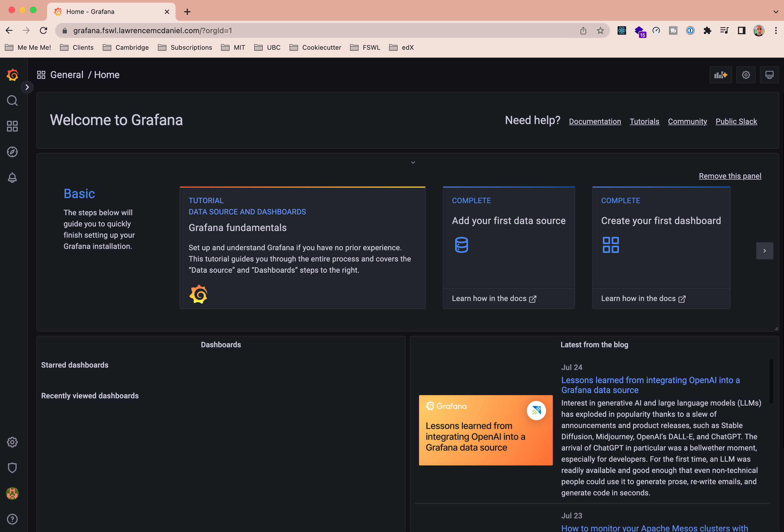This screenshot has height=532, width=784.
Task: Click the Chrome profile avatar
Action: tap(759, 31)
